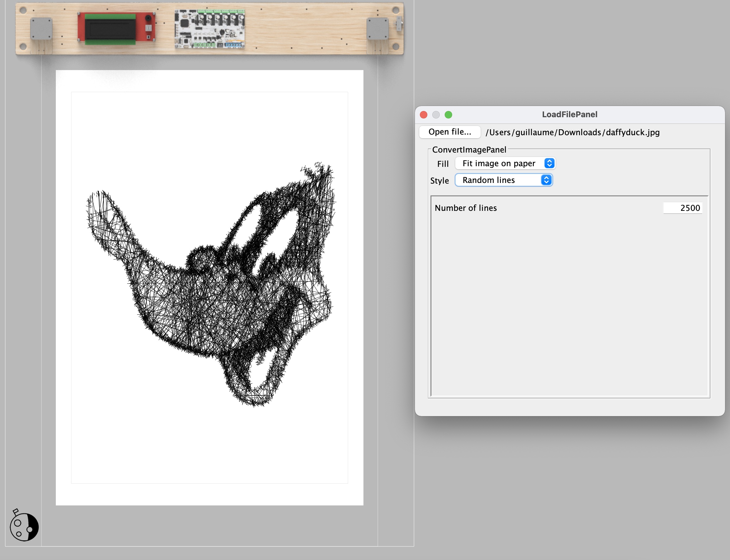Click the left stepper motor on the wooden board
730x560 pixels.
[41, 29]
